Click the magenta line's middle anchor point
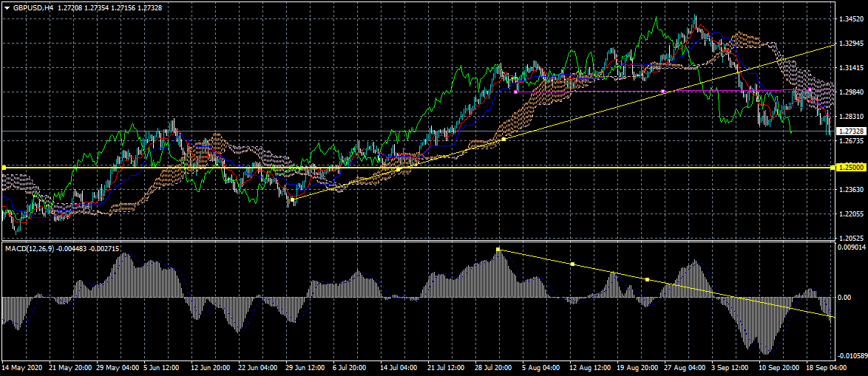Screen dimensions: 868x376 (663, 91)
